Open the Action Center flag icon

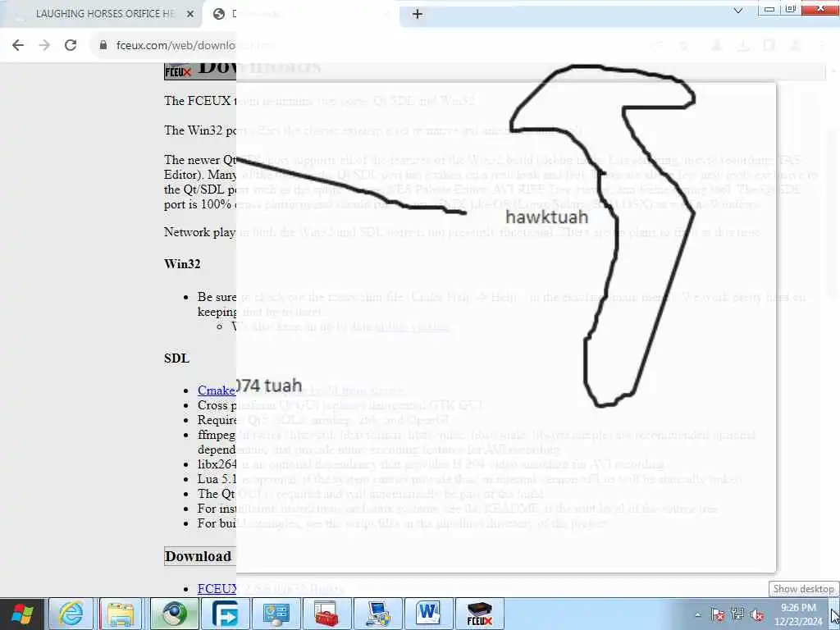(x=718, y=614)
